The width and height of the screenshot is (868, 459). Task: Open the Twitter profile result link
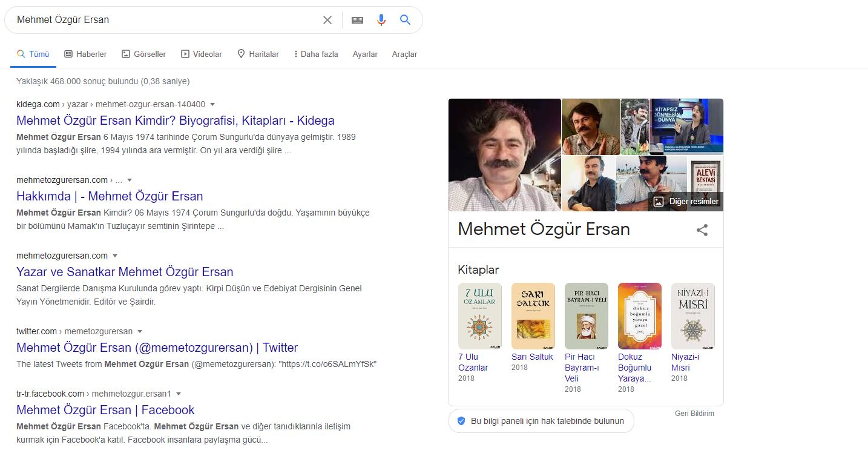point(157,348)
